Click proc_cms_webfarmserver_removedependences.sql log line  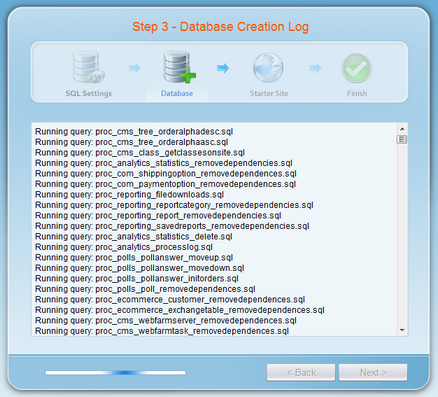coord(166,321)
